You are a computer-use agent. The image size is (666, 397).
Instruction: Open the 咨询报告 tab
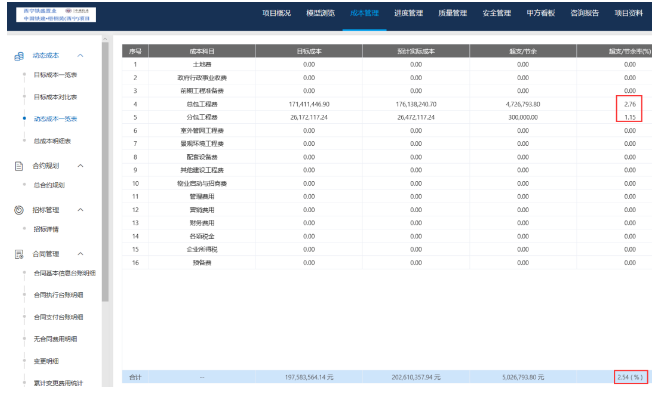[585, 13]
